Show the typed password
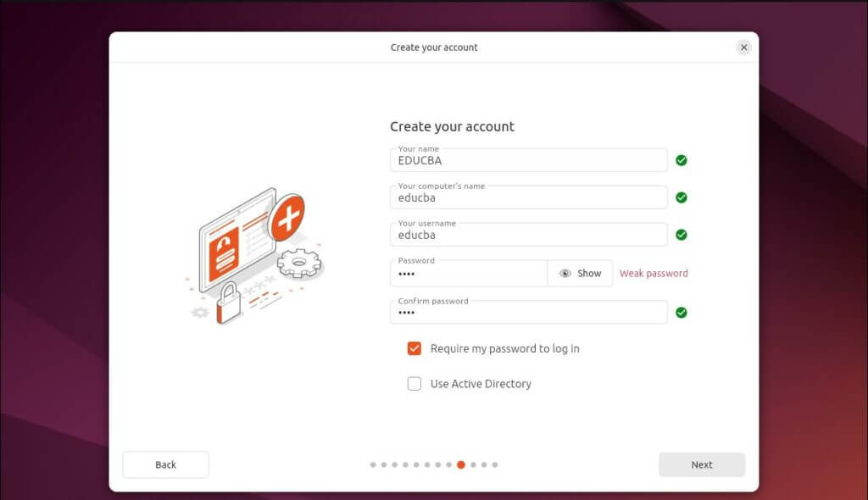Screen dimensions: 868x500 click(580, 274)
